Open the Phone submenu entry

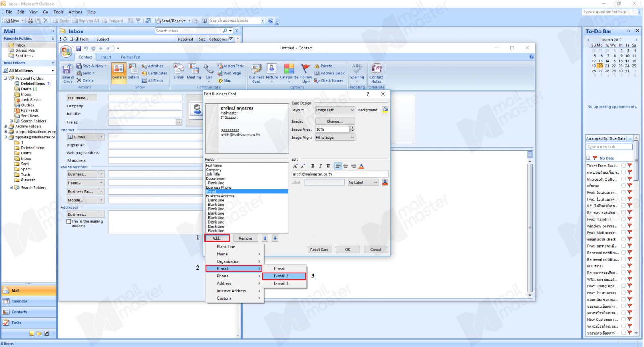point(235,276)
